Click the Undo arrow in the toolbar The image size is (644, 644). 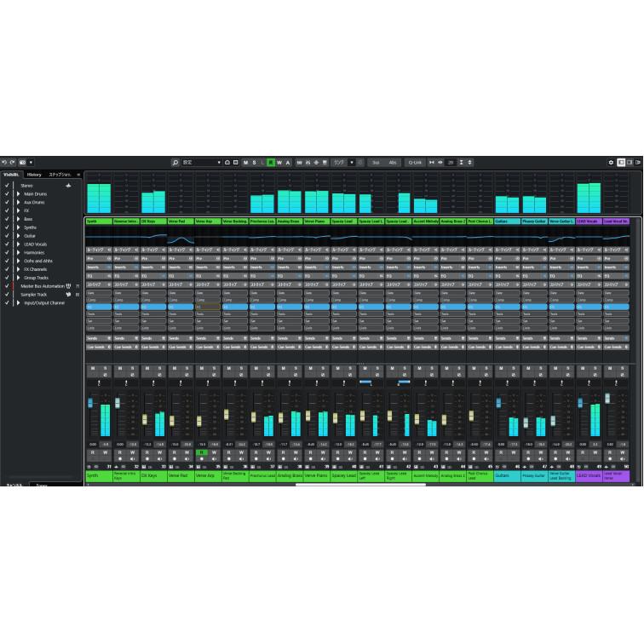(x=4, y=163)
